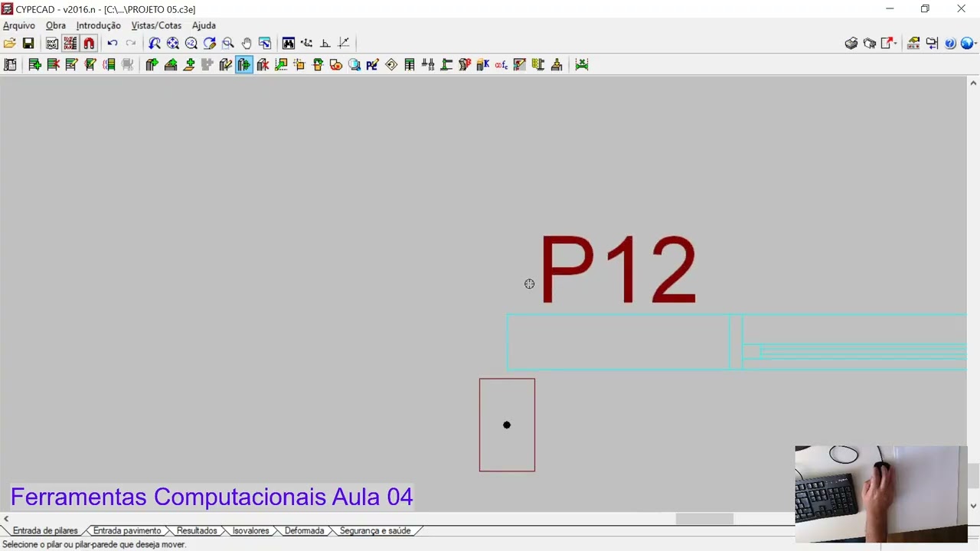Image resolution: width=980 pixels, height=551 pixels.
Task: Click the binoculars search icon
Action: pyautogui.click(x=289, y=44)
